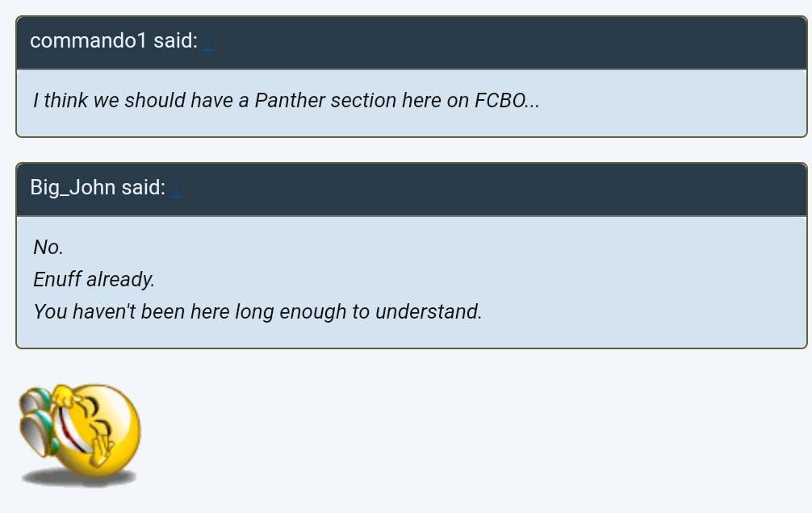Image resolution: width=812 pixels, height=513 pixels.
Task: Click the word "enough" in Big_John's quote
Action: (312, 311)
